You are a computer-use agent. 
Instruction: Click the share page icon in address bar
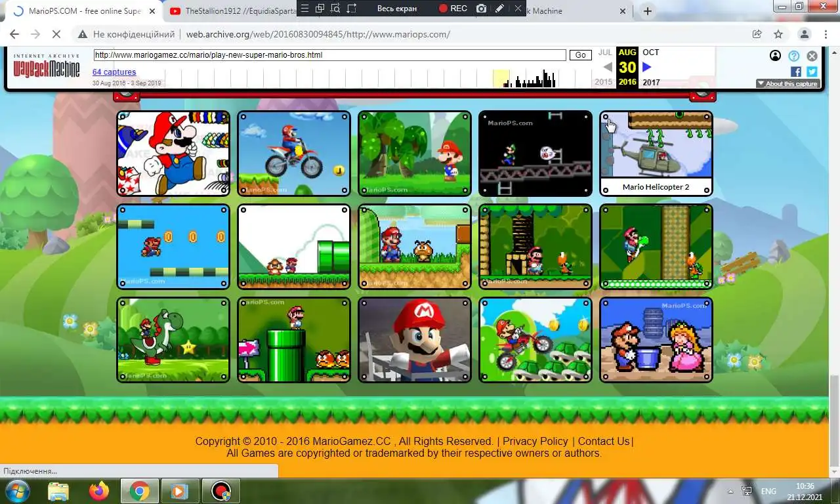pos(757,34)
